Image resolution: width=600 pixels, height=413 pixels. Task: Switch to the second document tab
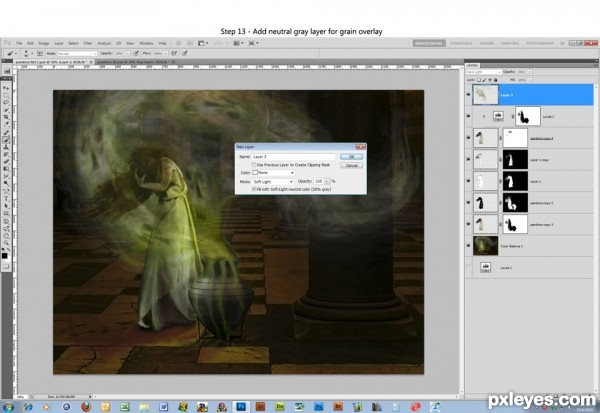tap(136, 62)
